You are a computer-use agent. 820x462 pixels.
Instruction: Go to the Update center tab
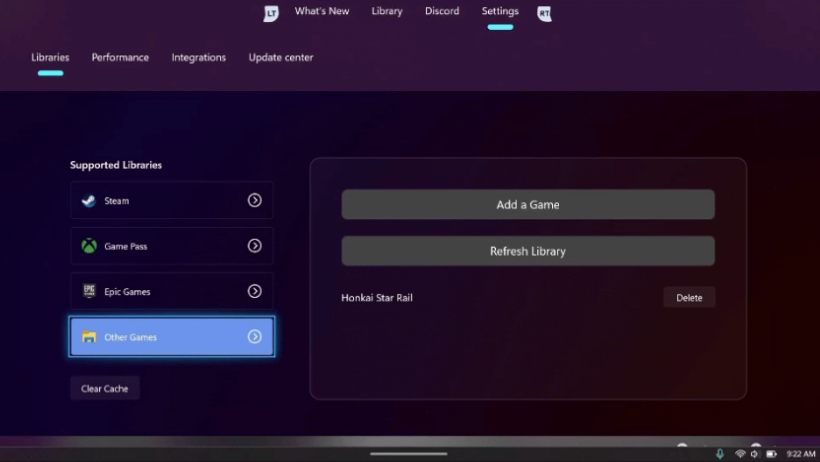click(x=281, y=58)
